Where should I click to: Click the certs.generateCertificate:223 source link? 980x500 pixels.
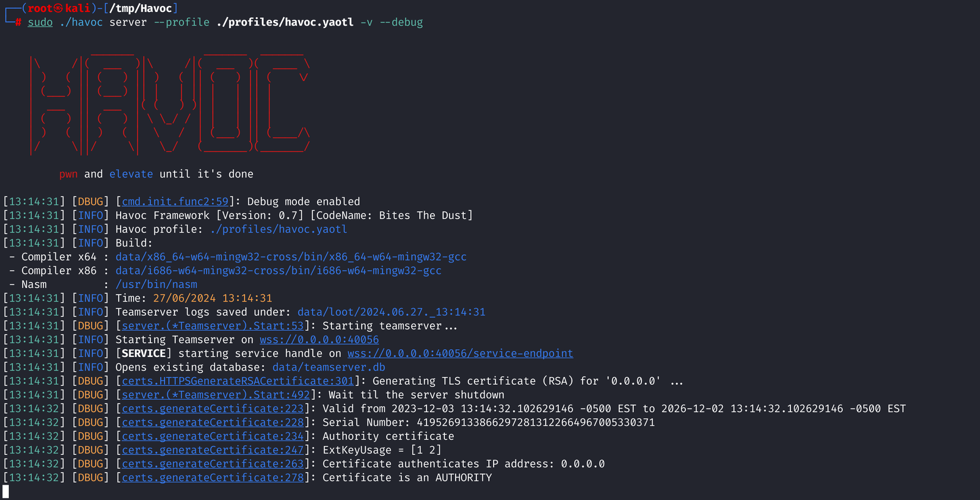coord(213,409)
